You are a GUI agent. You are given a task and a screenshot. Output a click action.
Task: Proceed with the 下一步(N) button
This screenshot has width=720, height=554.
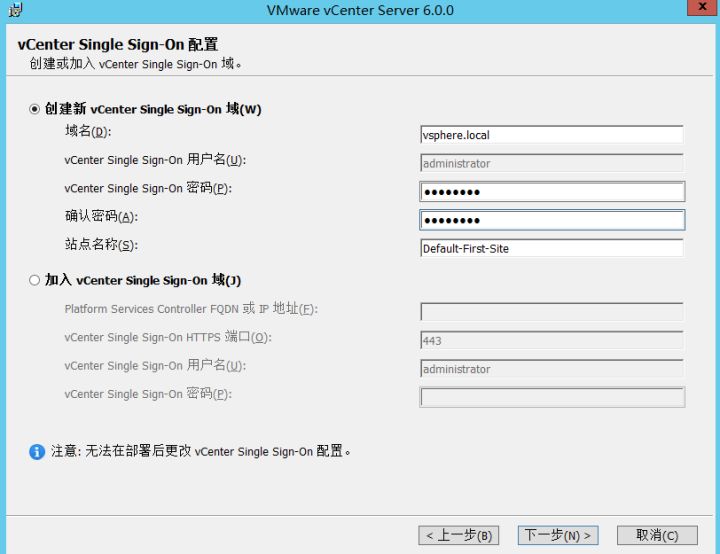[x=558, y=535]
